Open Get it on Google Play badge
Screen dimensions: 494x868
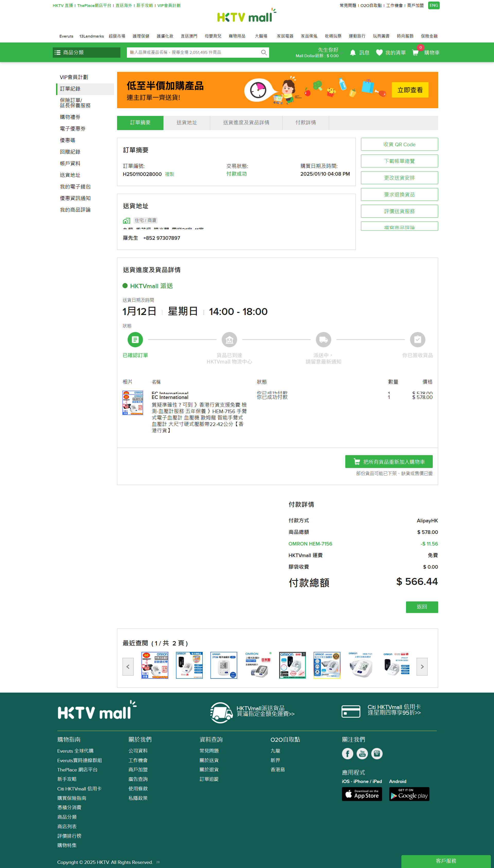pyautogui.click(x=409, y=794)
